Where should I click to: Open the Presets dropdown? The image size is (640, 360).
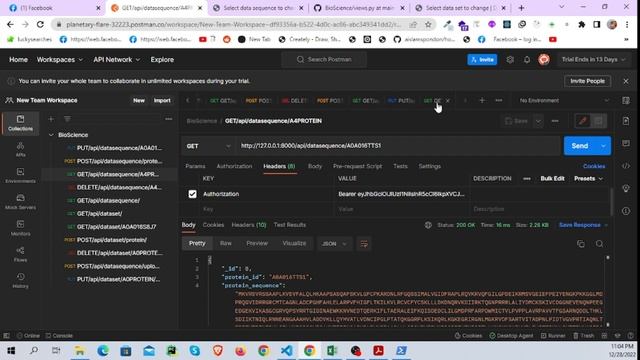(588, 179)
